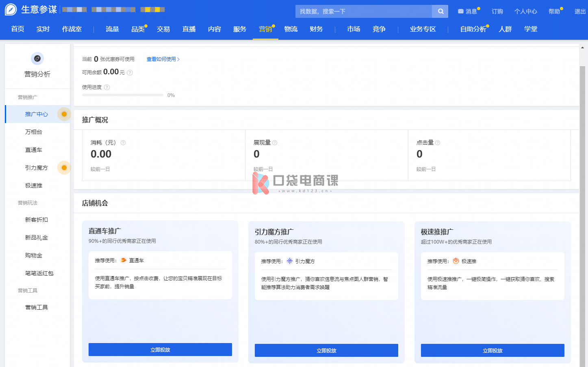
Task: Click the search magnifier button
Action: click(x=440, y=11)
